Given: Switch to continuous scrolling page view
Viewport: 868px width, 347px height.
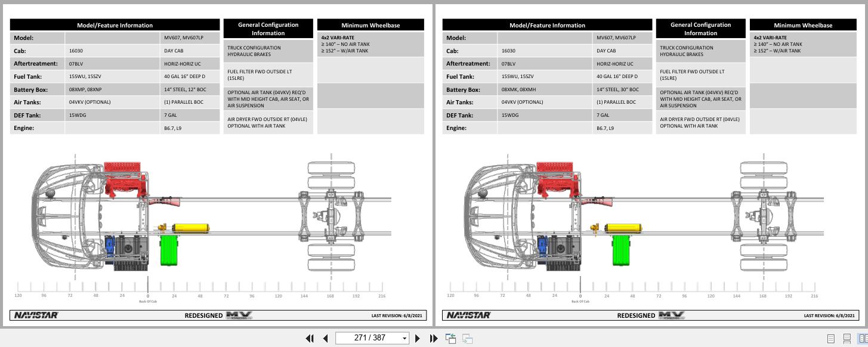Looking at the screenshot, I should (847, 339).
